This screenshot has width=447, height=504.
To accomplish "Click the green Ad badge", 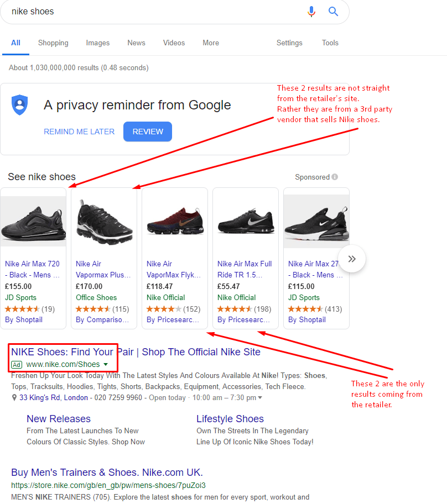I will (17, 365).
